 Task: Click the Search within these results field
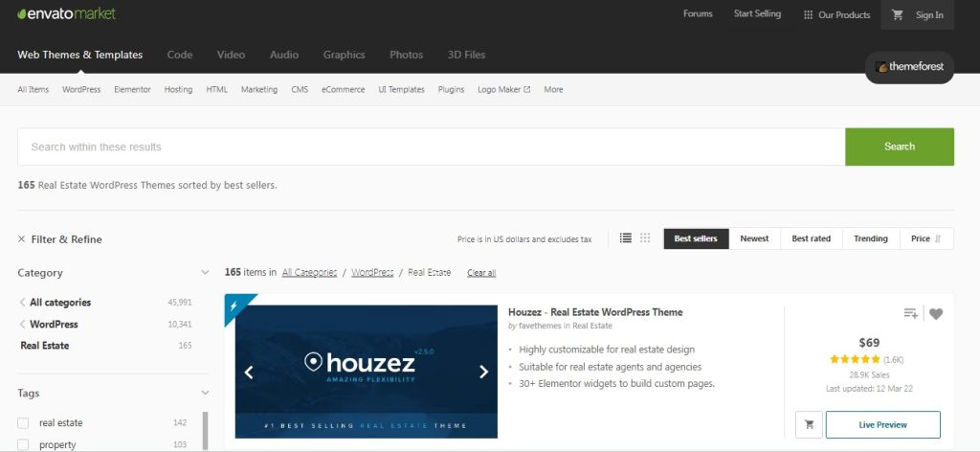pyautogui.click(x=432, y=147)
